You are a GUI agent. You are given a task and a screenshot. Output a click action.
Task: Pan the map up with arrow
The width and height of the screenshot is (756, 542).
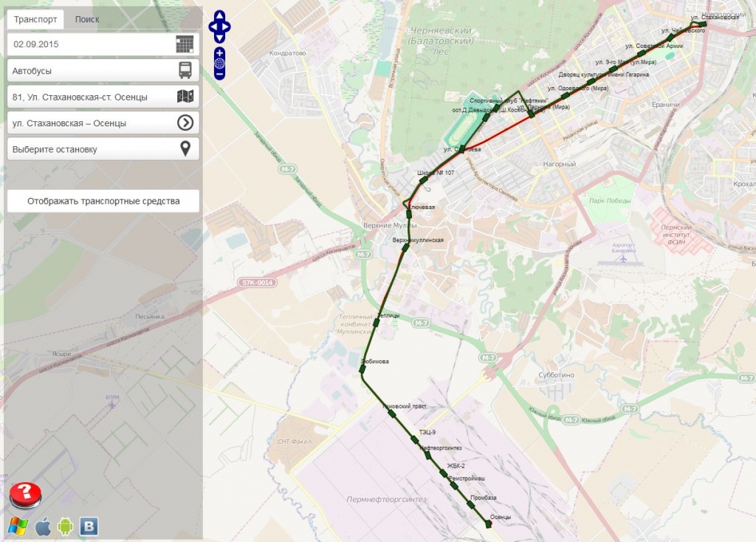(x=219, y=16)
